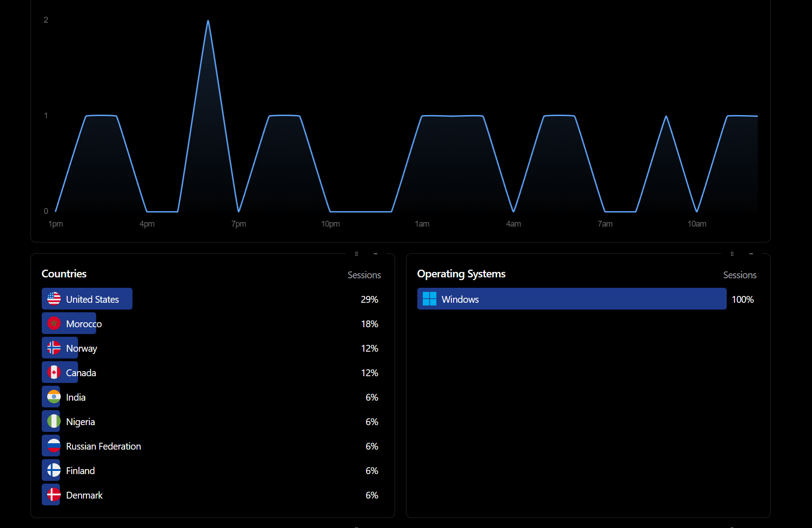The width and height of the screenshot is (812, 528).
Task: Click the Finland flag icon
Action: (54, 470)
